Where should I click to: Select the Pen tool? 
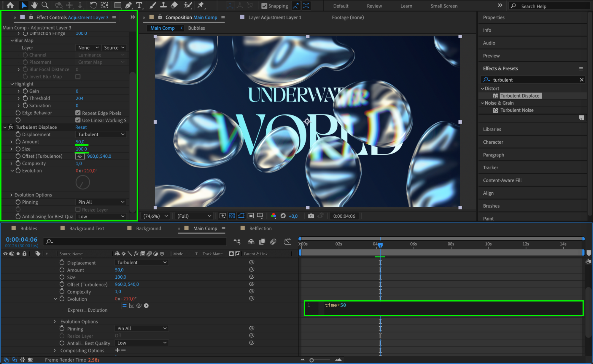(128, 5)
